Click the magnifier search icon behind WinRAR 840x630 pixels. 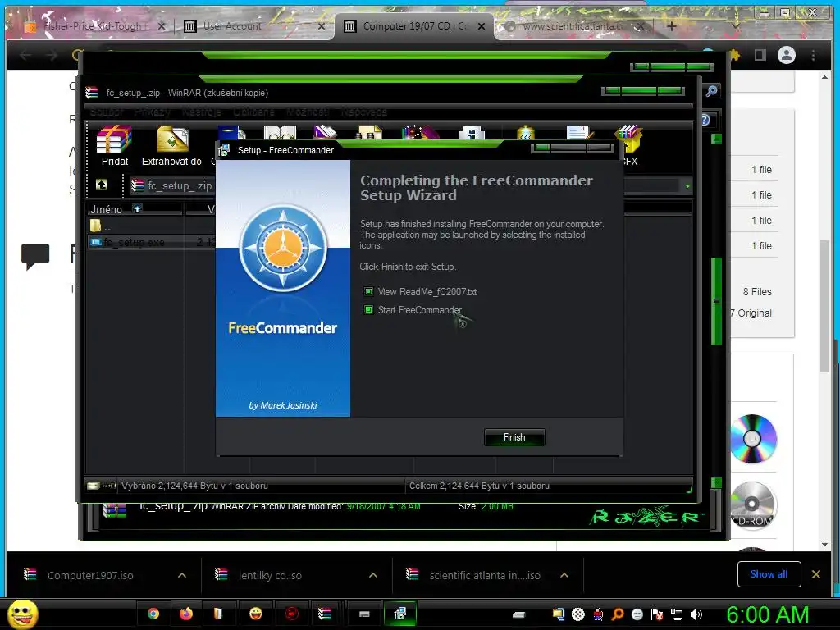pos(711,91)
